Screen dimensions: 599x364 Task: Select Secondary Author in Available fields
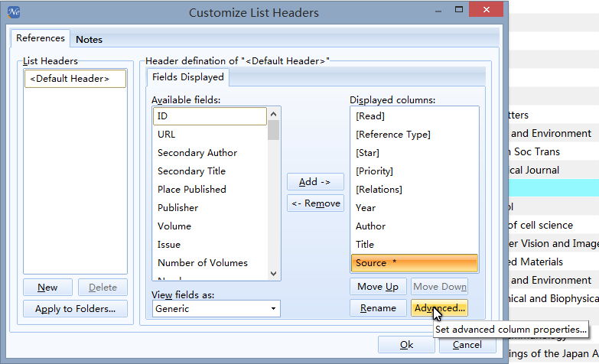tap(197, 153)
